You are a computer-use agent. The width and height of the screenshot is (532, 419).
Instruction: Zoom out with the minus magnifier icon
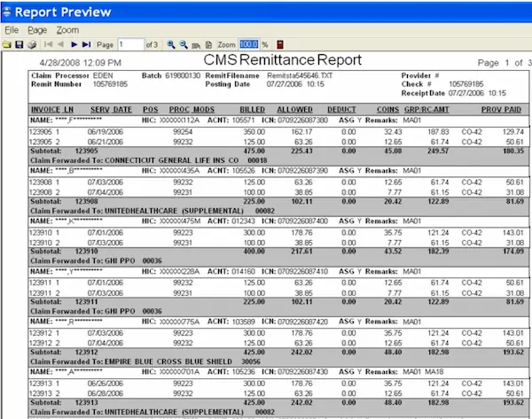point(184,44)
